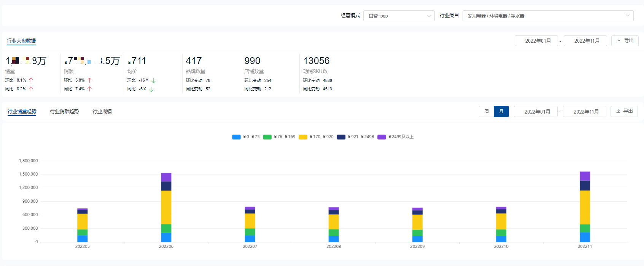
Task: Open the 2022年01月 start date picker in 行业大盘数据
Action: (536, 41)
